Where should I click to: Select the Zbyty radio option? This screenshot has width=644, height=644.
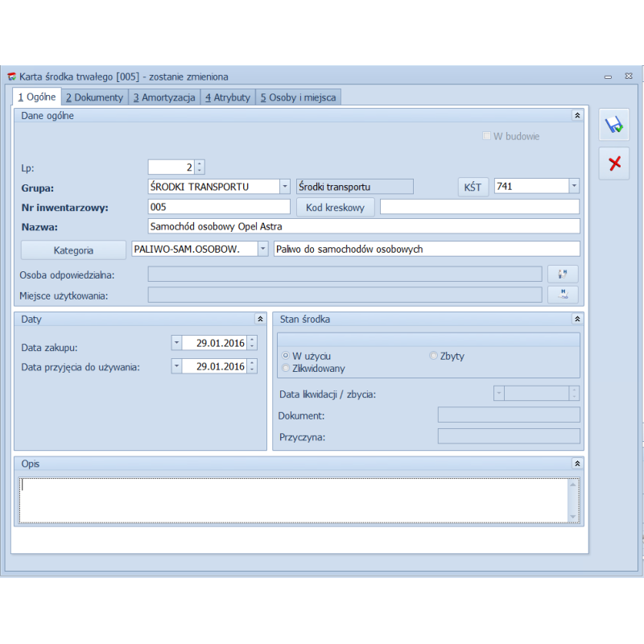[x=435, y=356]
